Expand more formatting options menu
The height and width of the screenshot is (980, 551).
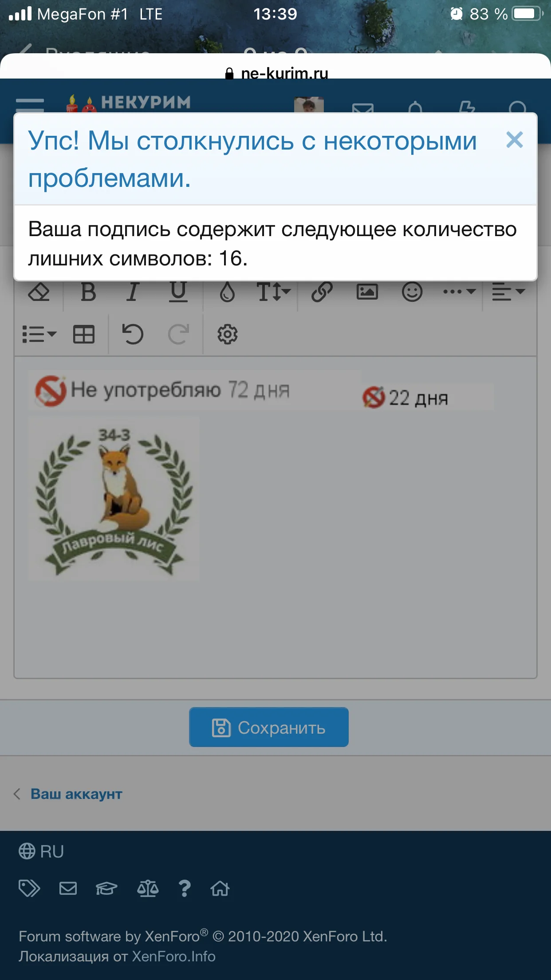coord(459,292)
